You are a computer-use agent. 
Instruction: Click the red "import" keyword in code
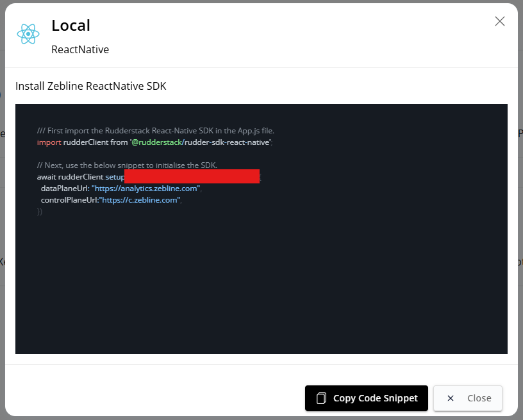(49, 142)
